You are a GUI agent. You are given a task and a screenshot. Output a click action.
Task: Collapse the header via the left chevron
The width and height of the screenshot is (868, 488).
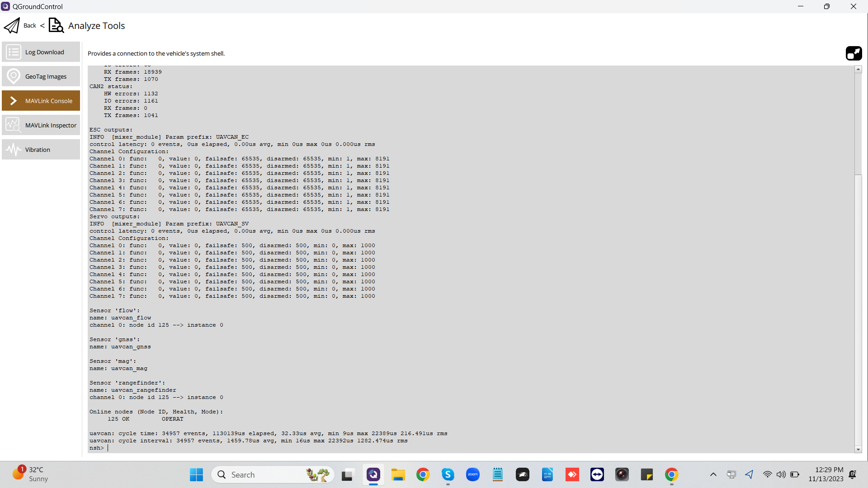(x=42, y=25)
